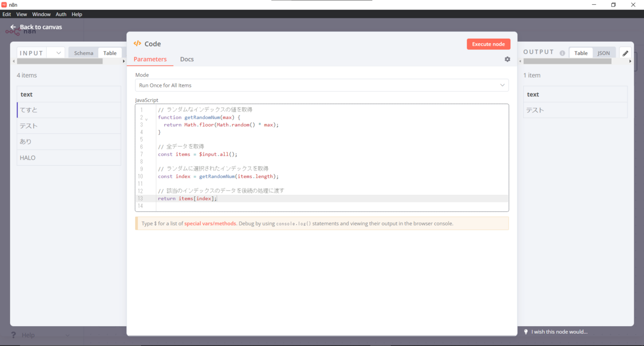Select input row HALO
Viewport: 644px width, 346px height.
tap(69, 158)
